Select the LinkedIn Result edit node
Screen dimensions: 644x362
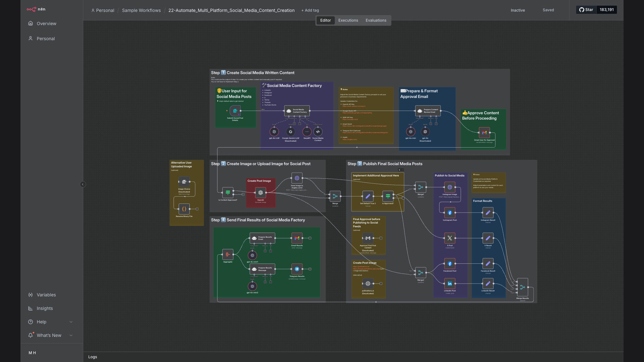[x=488, y=284]
